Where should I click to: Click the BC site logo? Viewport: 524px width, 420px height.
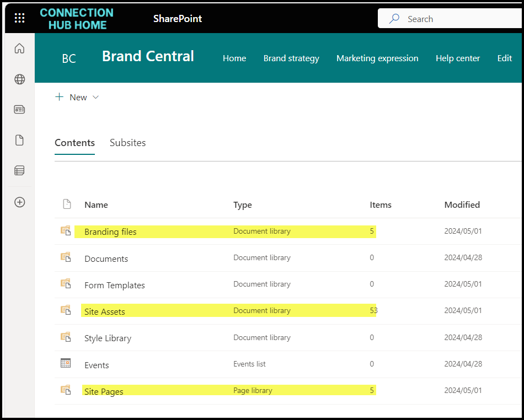pos(68,58)
